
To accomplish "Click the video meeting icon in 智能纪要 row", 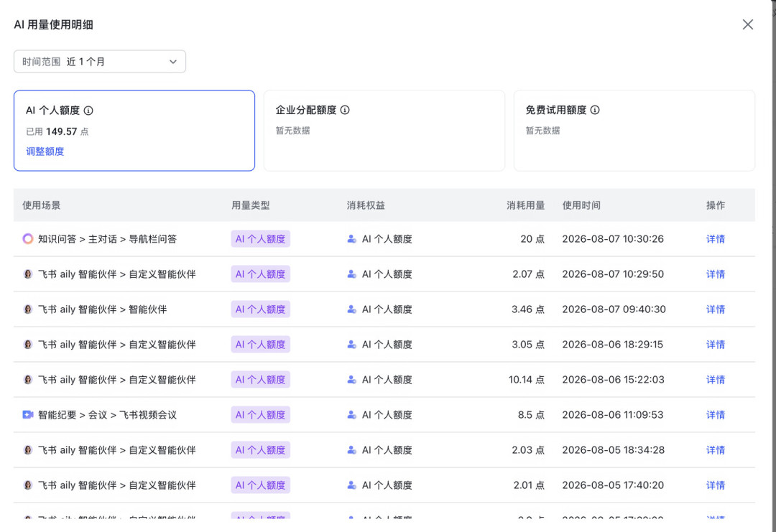I will coord(28,414).
